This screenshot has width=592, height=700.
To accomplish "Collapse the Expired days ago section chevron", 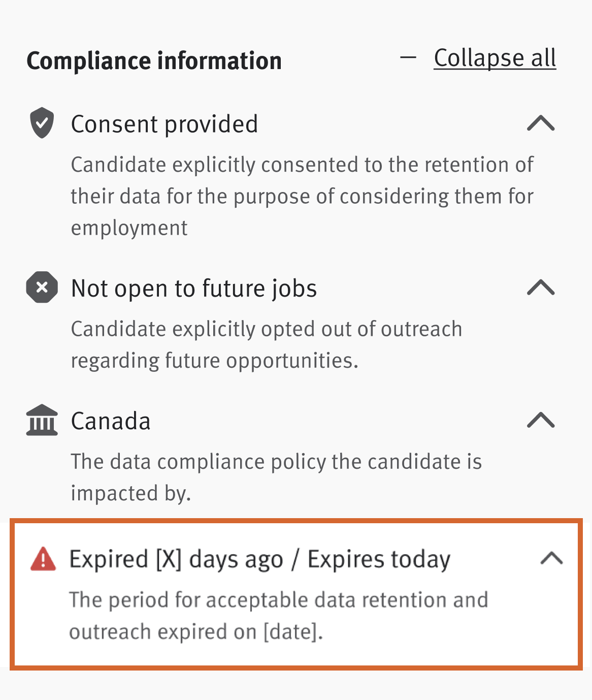I will [552, 558].
